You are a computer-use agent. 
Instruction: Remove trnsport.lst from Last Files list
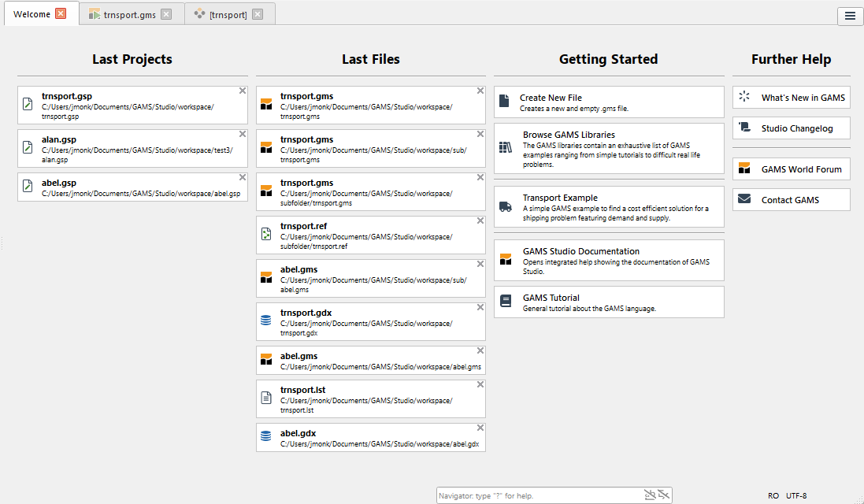pyautogui.click(x=480, y=384)
